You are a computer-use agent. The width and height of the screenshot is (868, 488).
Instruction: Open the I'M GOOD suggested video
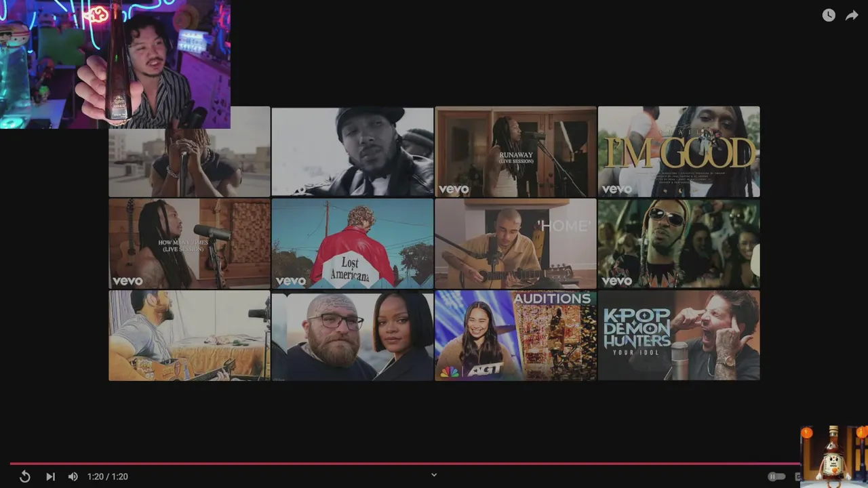click(679, 152)
